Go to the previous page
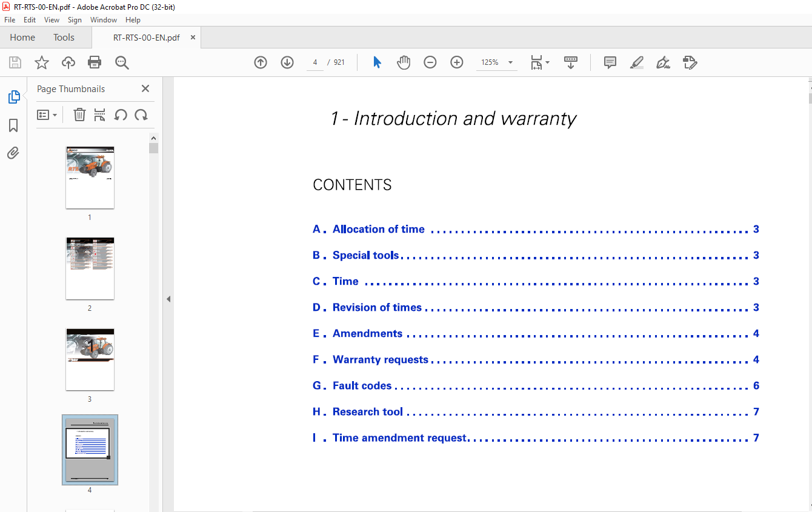The image size is (812, 512). point(261,62)
